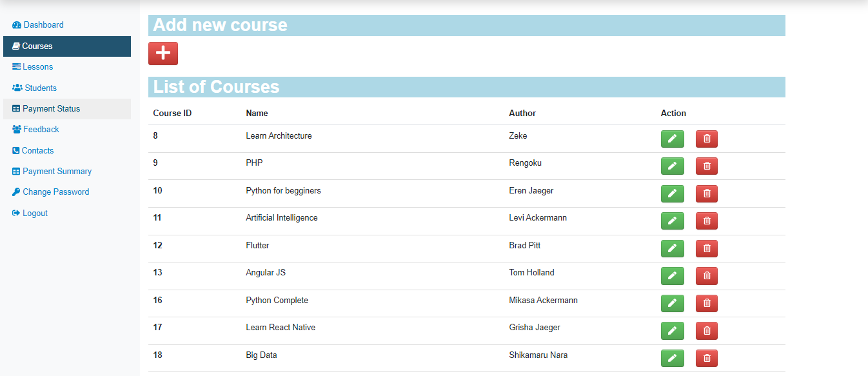Open the Lessons section
This screenshot has height=376, width=868.
pyautogui.click(x=37, y=66)
